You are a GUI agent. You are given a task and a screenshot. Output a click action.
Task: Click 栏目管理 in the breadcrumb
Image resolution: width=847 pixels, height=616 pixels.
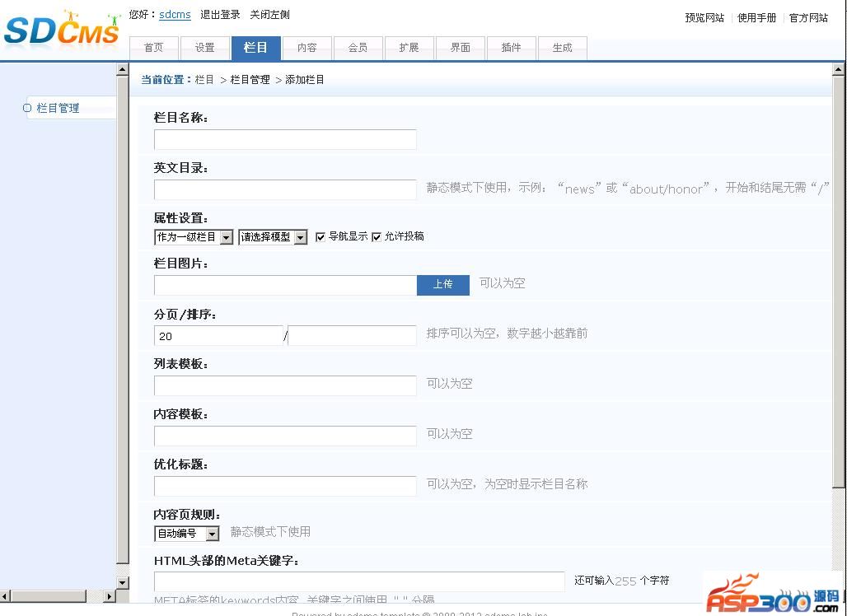coord(250,80)
